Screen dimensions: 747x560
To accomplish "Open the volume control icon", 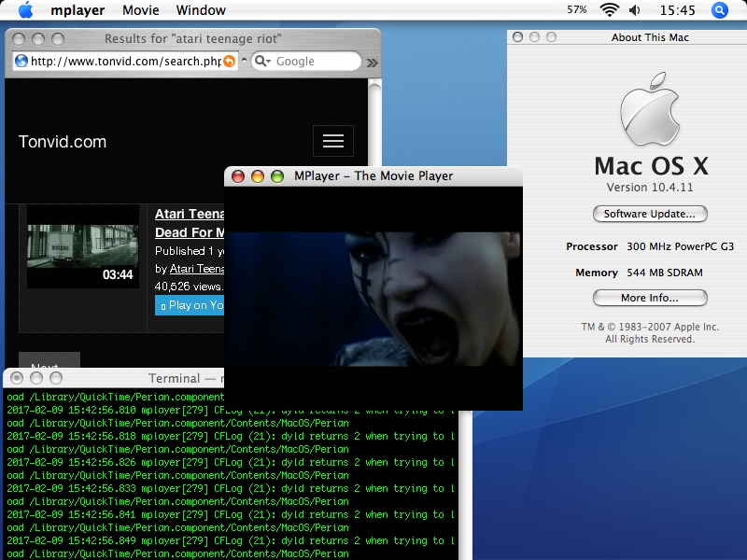I will (x=635, y=10).
